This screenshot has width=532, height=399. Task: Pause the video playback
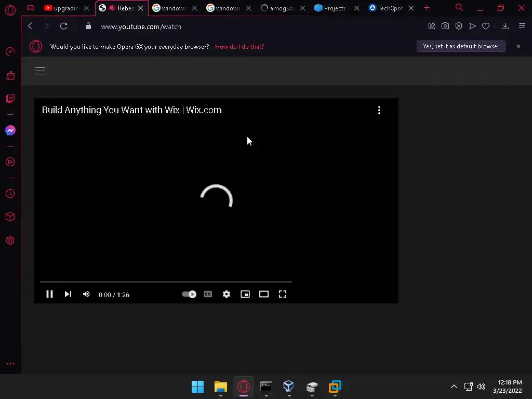point(49,294)
